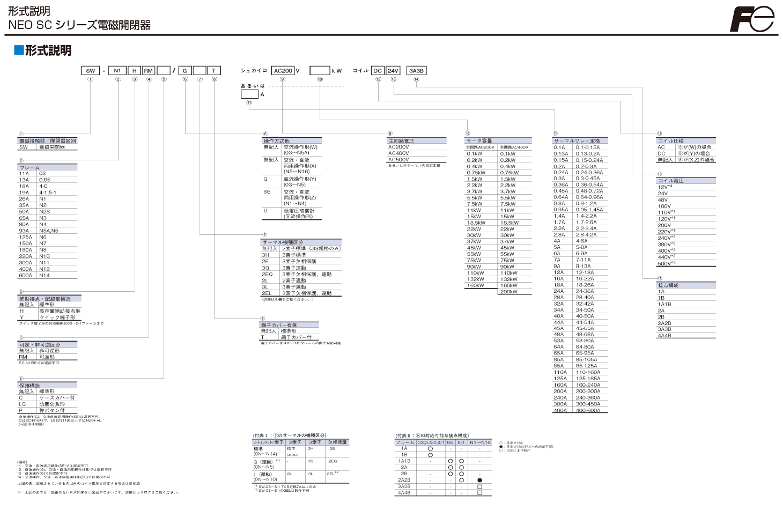Click "4A4B" in the 接点構成 table

coord(664,336)
